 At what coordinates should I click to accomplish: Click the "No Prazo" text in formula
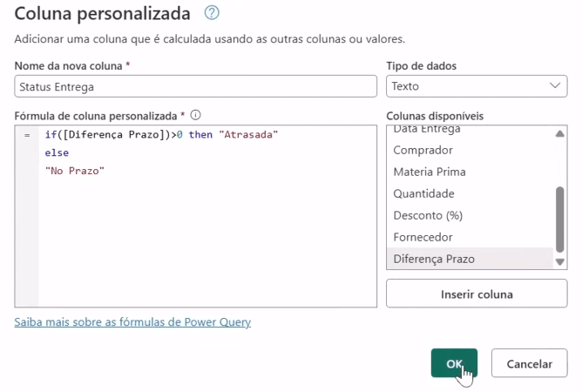[x=75, y=171]
